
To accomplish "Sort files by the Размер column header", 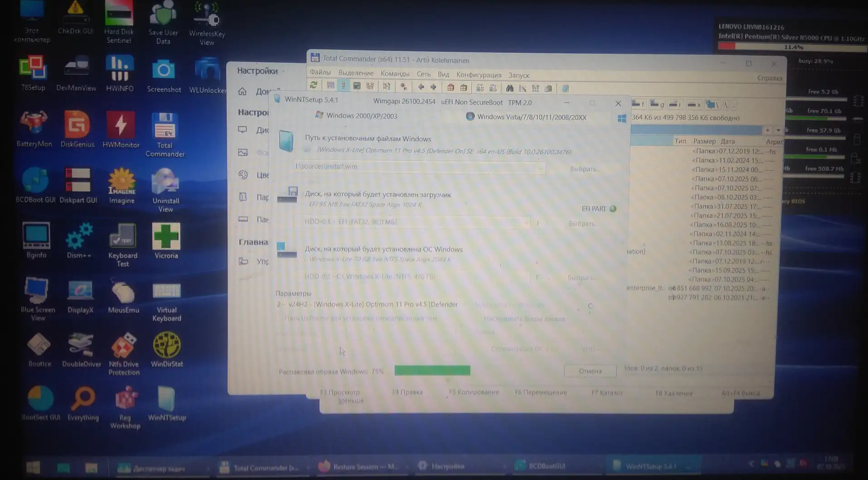I will tap(704, 141).
